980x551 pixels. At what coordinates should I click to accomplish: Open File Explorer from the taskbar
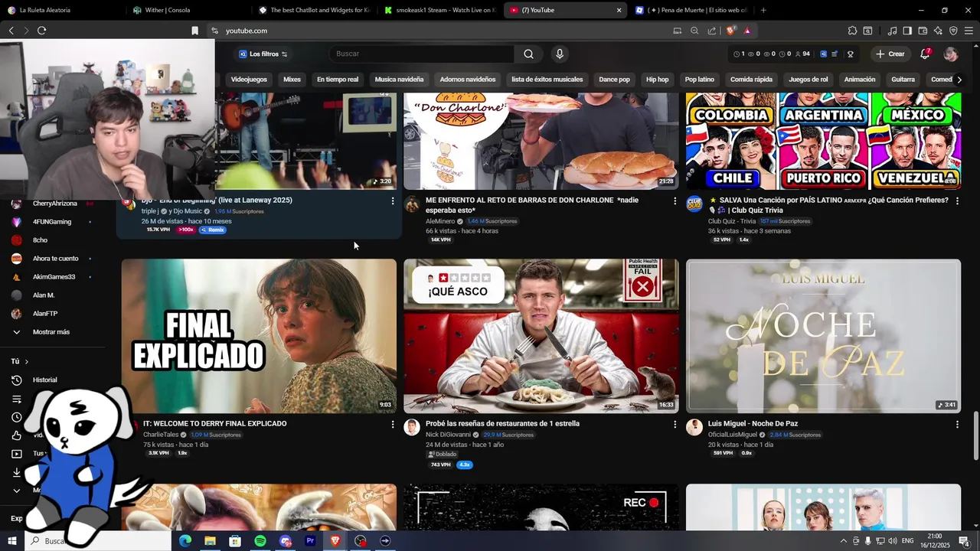(x=210, y=541)
